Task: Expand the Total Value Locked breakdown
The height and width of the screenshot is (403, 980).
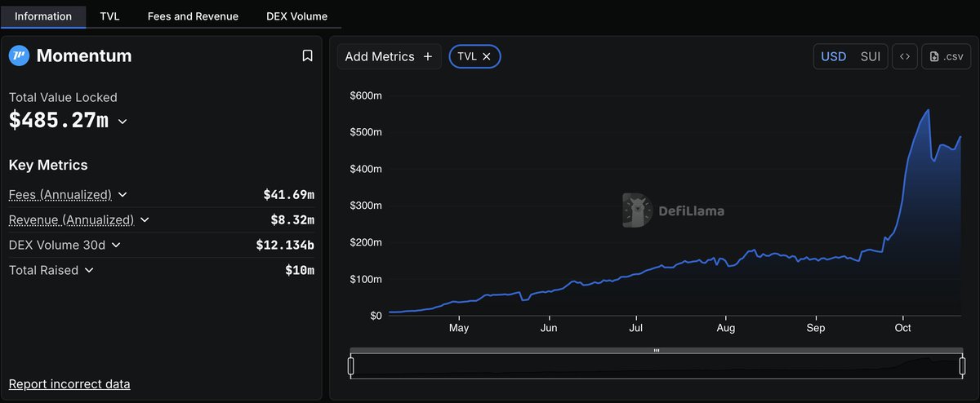Action: [x=122, y=122]
